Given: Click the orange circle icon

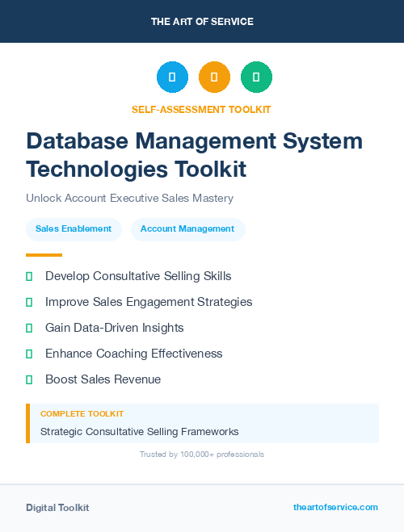Looking at the screenshot, I should [214, 77].
